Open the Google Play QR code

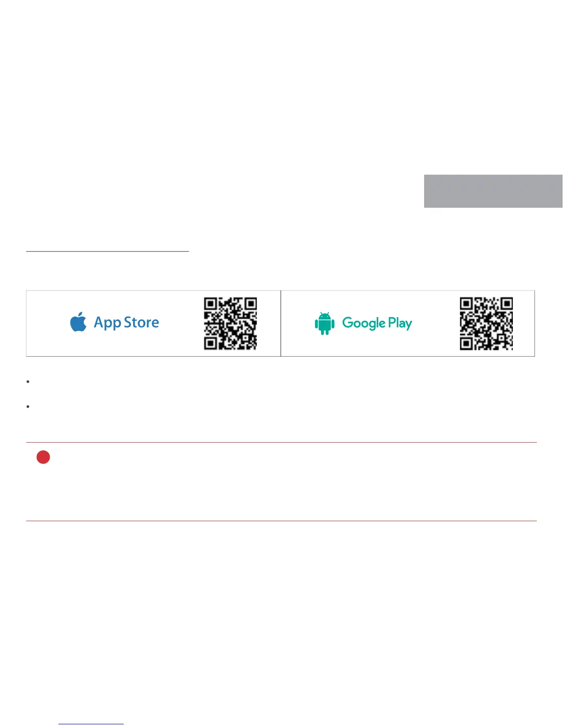coord(486,324)
